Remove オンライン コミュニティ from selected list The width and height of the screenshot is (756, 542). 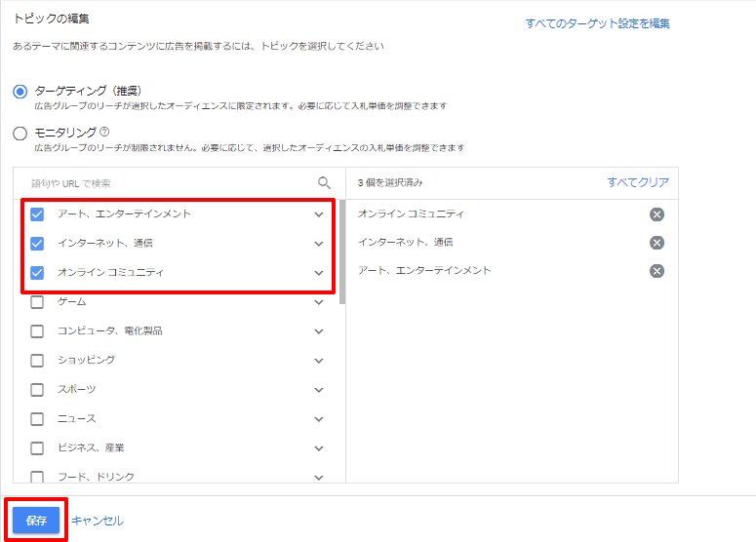click(657, 214)
